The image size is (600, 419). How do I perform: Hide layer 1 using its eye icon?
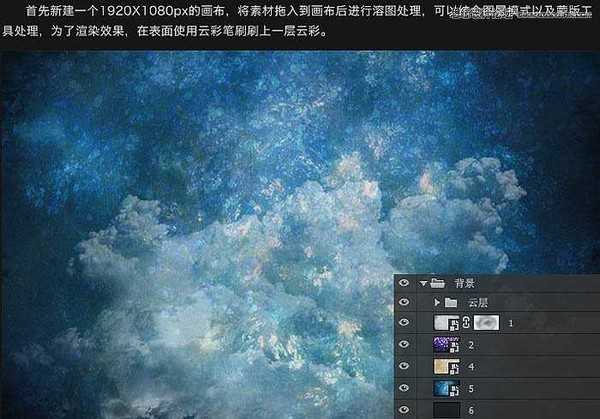(404, 324)
